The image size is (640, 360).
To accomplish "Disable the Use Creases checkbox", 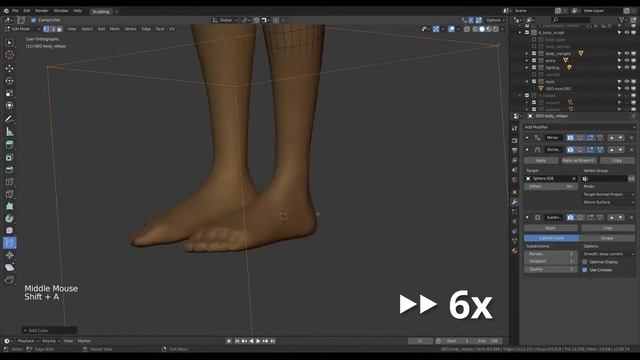I will coord(585,270).
